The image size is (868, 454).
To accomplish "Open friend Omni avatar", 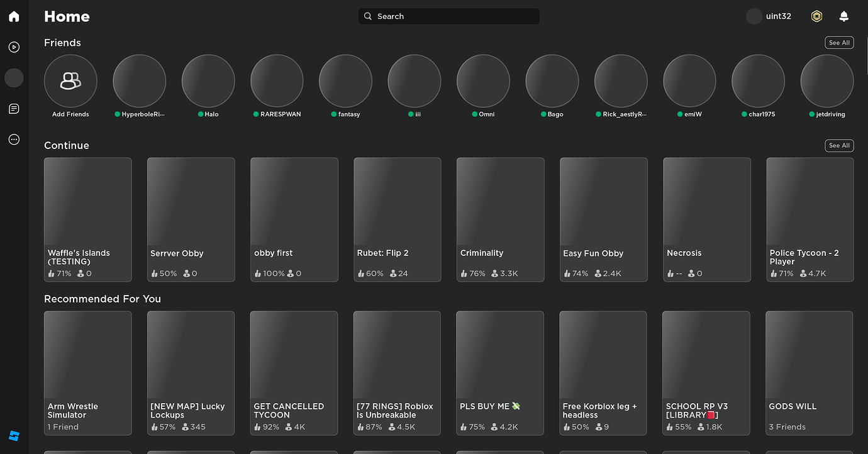I will 483,81.
